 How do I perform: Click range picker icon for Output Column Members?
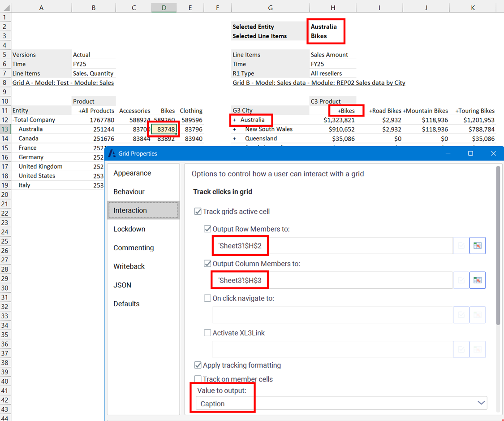(478, 280)
